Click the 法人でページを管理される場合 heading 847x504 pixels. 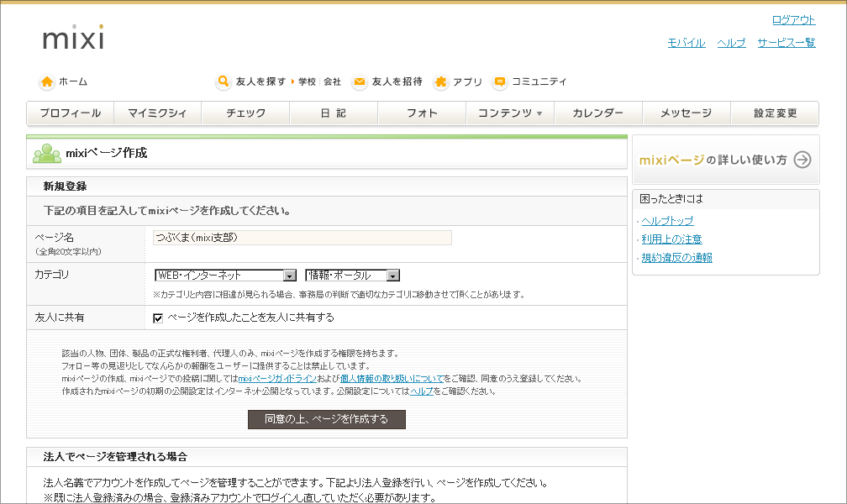point(115,457)
